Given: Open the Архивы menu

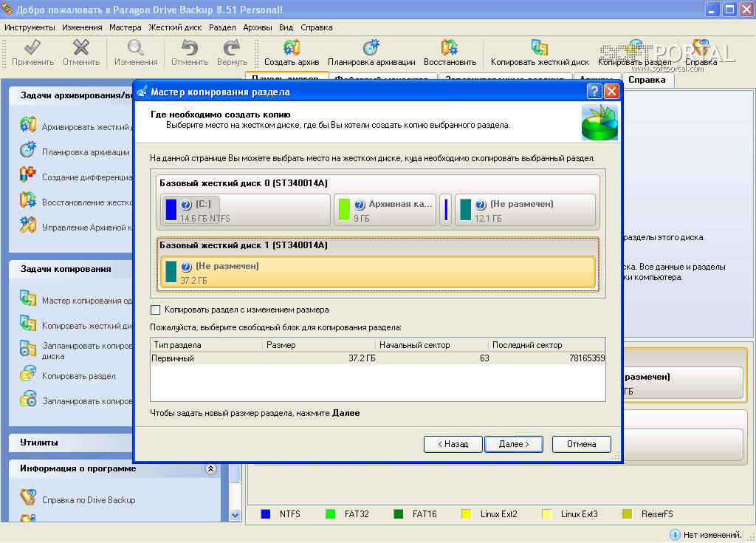Looking at the screenshot, I should (258, 27).
